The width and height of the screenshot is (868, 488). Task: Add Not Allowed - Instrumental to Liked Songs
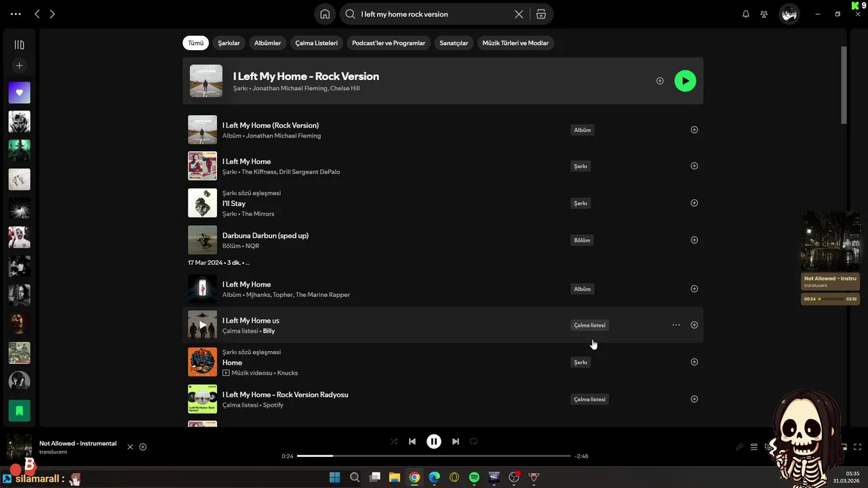point(143,447)
